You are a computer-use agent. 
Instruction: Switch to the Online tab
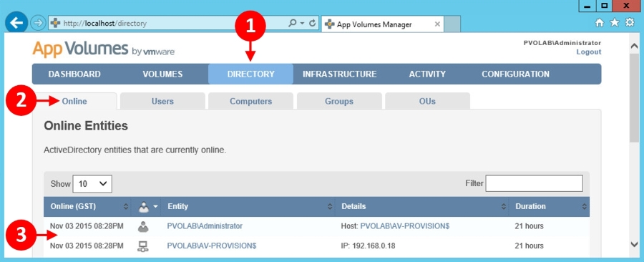pos(74,101)
